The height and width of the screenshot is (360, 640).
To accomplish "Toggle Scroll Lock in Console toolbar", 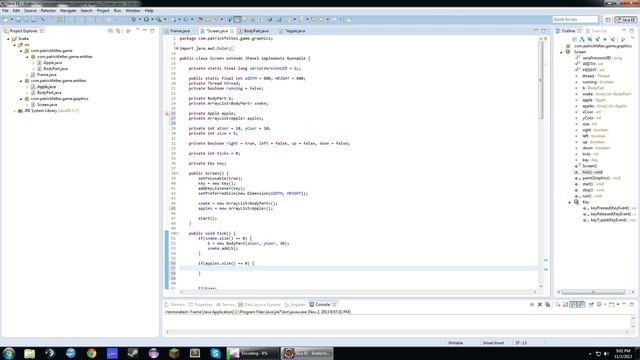I will (x=565, y=304).
